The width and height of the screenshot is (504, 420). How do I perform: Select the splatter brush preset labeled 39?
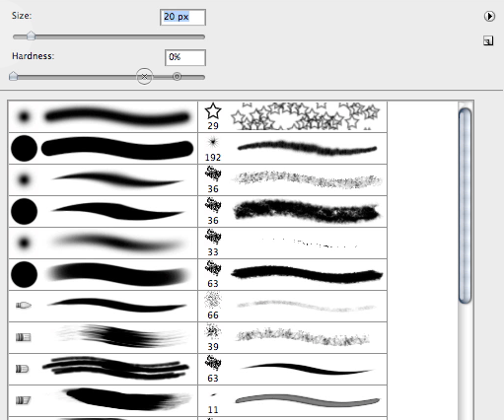pos(293,338)
